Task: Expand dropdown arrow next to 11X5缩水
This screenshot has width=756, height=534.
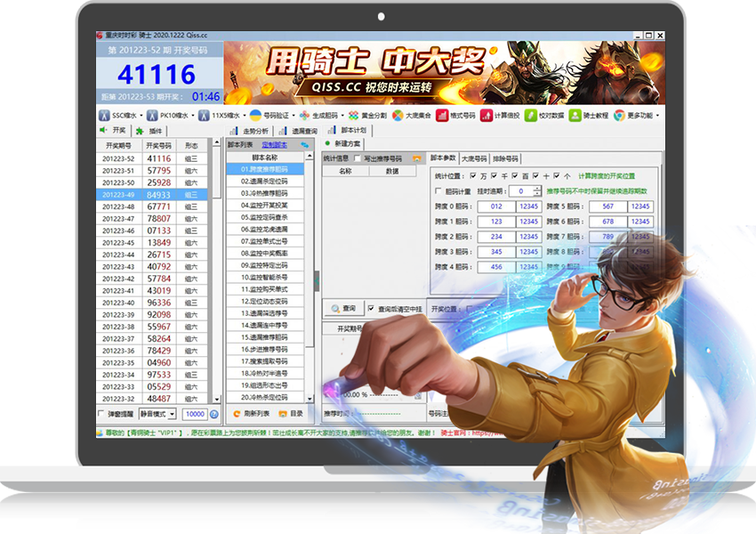Action: (x=245, y=116)
